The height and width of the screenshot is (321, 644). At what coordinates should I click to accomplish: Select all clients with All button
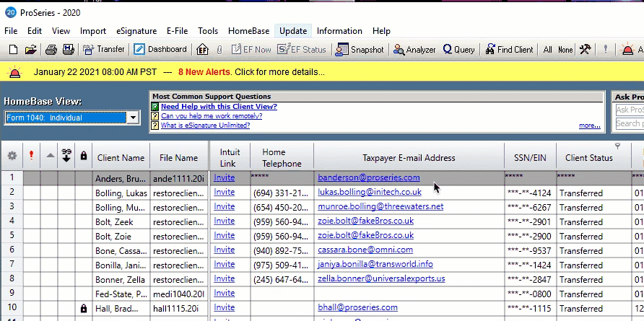pyautogui.click(x=548, y=50)
